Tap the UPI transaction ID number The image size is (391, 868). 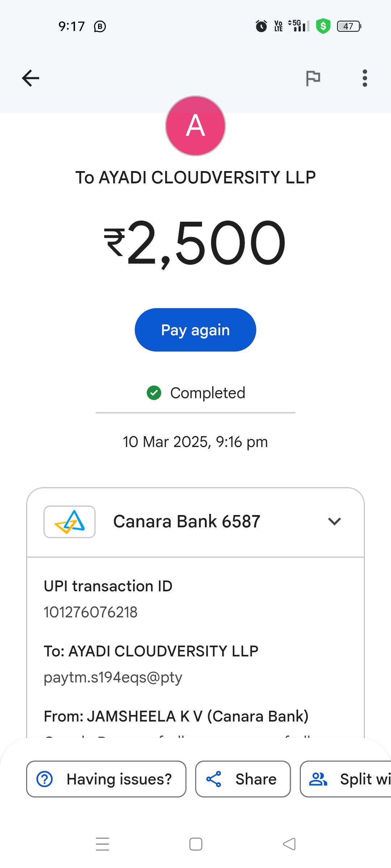pyautogui.click(x=91, y=612)
